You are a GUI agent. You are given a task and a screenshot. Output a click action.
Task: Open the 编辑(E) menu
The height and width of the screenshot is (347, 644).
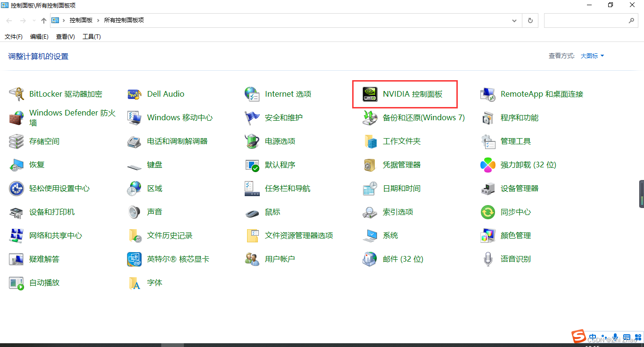(x=39, y=36)
